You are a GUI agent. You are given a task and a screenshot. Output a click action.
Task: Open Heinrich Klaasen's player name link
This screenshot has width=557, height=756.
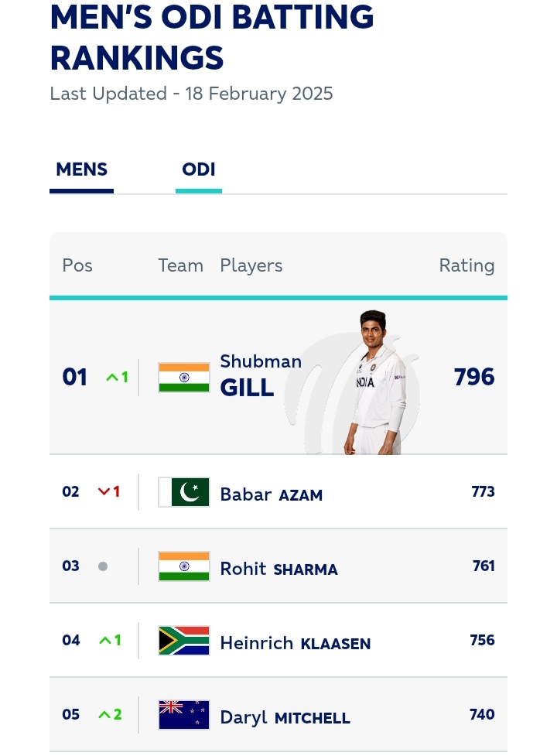tap(295, 643)
